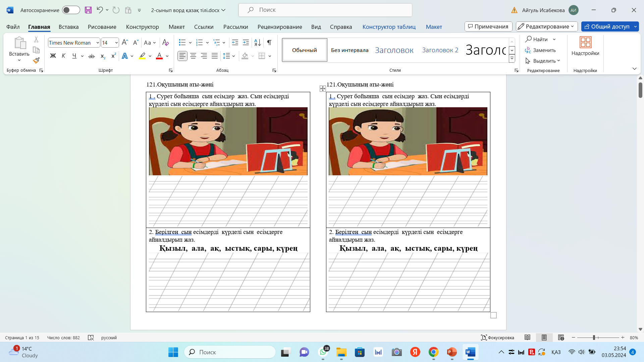Toggle Italic (К) formatting

63,56
